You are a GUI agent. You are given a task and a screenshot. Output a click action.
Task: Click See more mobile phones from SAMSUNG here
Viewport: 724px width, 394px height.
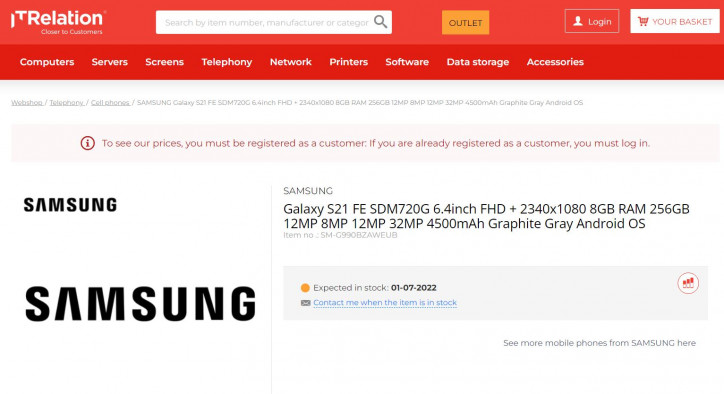599,343
